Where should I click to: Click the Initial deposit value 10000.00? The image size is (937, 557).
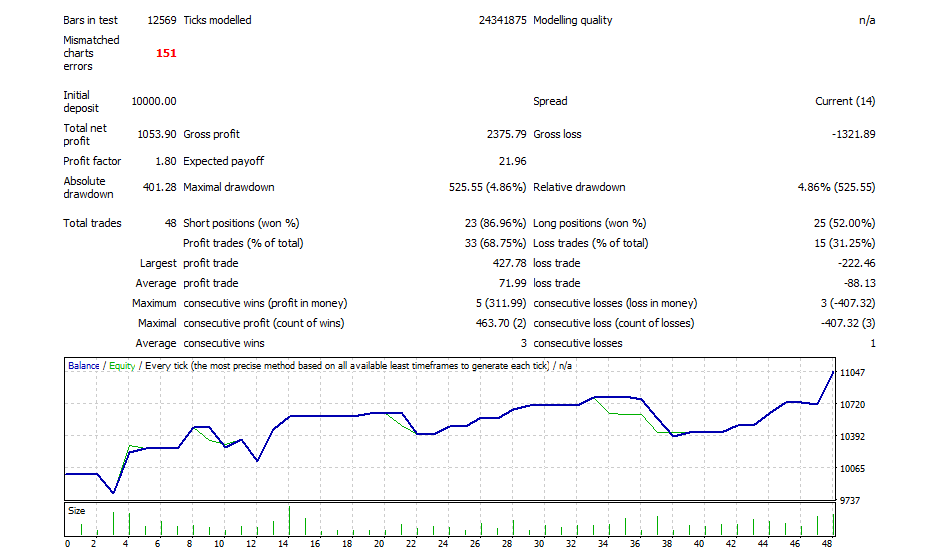coord(154,101)
